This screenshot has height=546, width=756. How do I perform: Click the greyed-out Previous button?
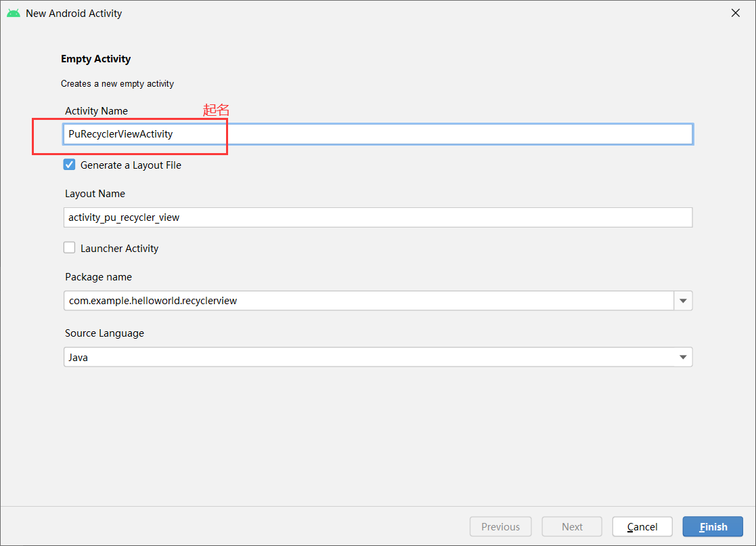pos(500,526)
